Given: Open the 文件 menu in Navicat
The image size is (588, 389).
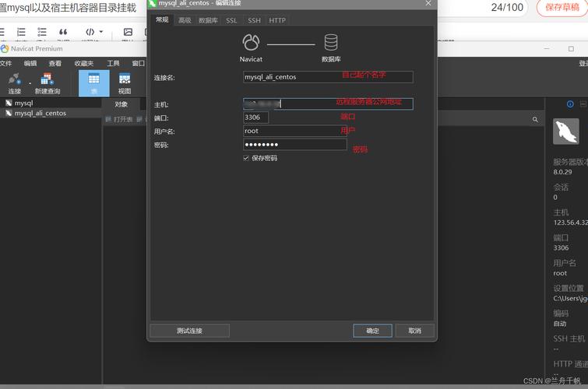Looking at the screenshot, I should 5,63.
